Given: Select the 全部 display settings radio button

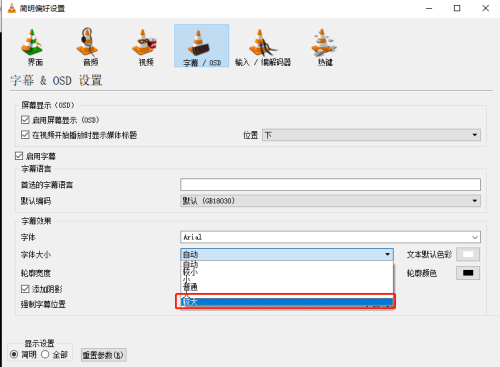Looking at the screenshot, I should [45, 354].
